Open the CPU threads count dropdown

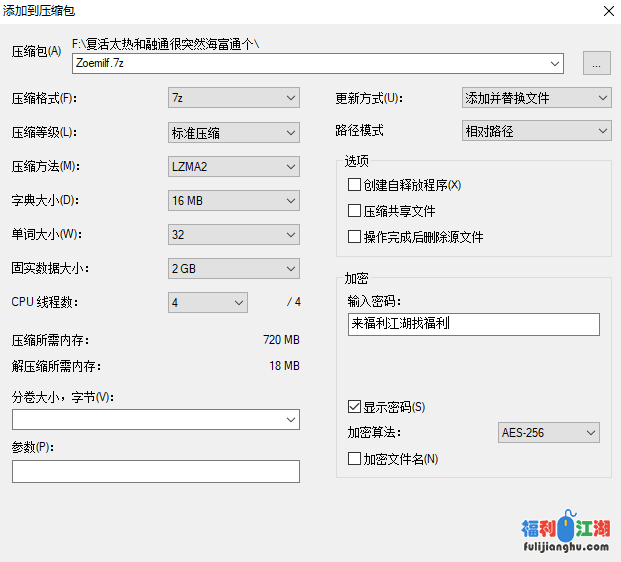pyautogui.click(x=208, y=302)
